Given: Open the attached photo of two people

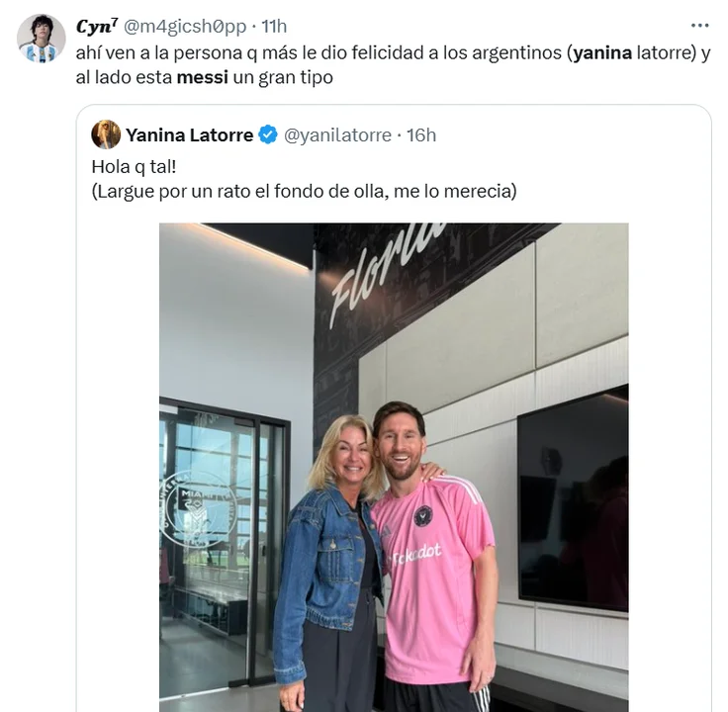Looking at the screenshot, I should [x=394, y=467].
